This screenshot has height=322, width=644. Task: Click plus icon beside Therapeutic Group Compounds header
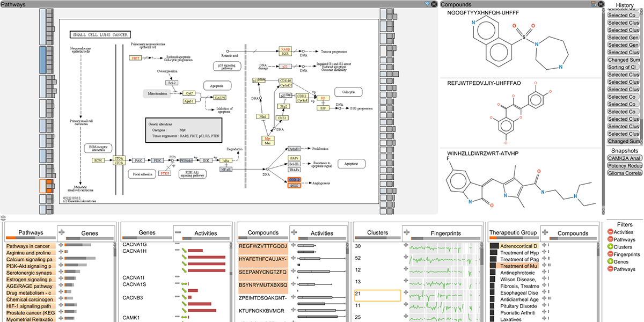[545, 232]
